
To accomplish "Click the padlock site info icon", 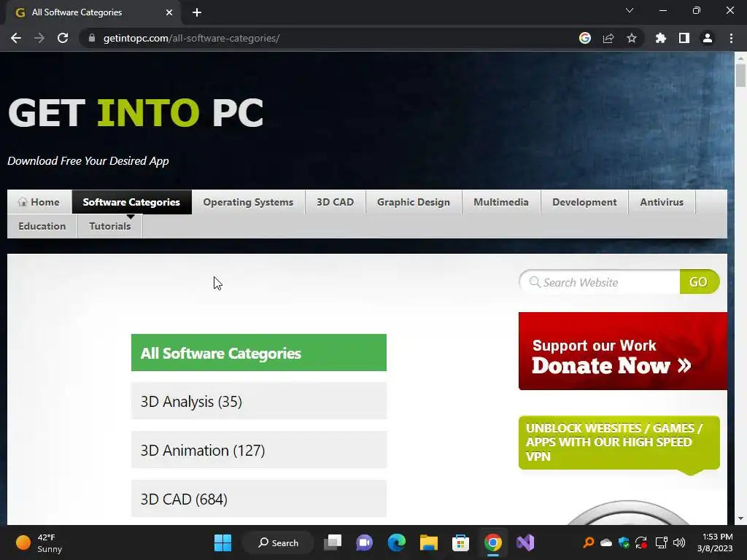I will 92,38.
